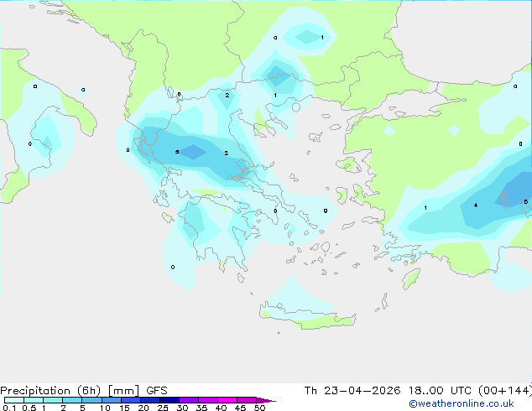Screen dimensions: 532x411
Task: Choose the dark blue 20–25 mm swatch
Action: 150,400
